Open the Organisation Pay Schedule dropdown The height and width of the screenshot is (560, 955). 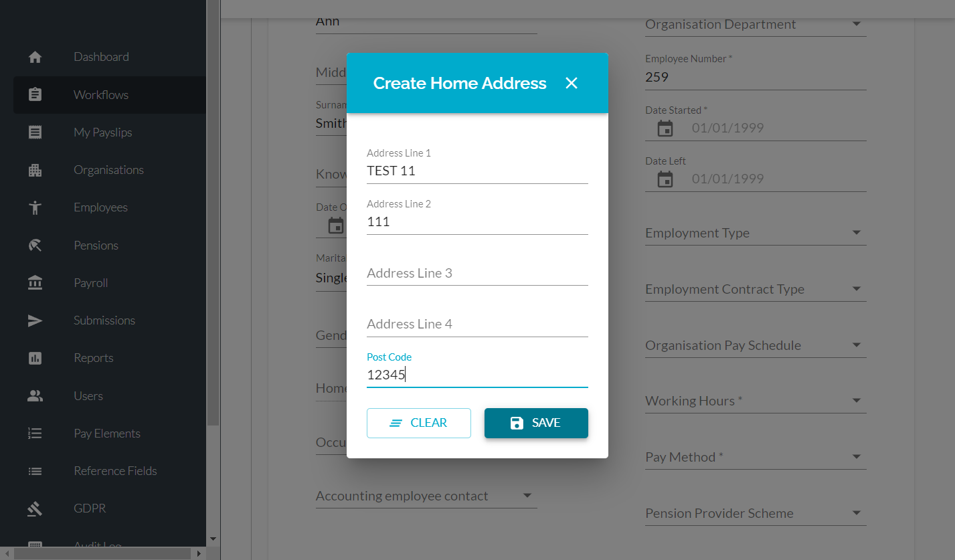pyautogui.click(x=756, y=345)
